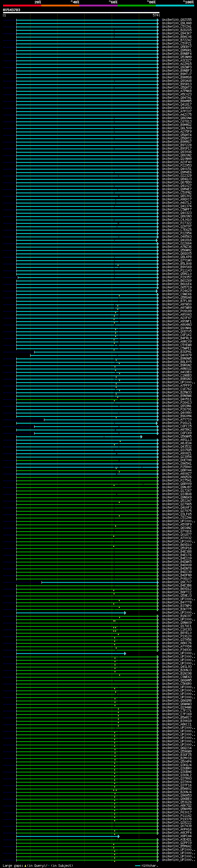Select hit label UniRef100_A9RCV9
Screen dimensions: 197x868
click(x=177, y=342)
